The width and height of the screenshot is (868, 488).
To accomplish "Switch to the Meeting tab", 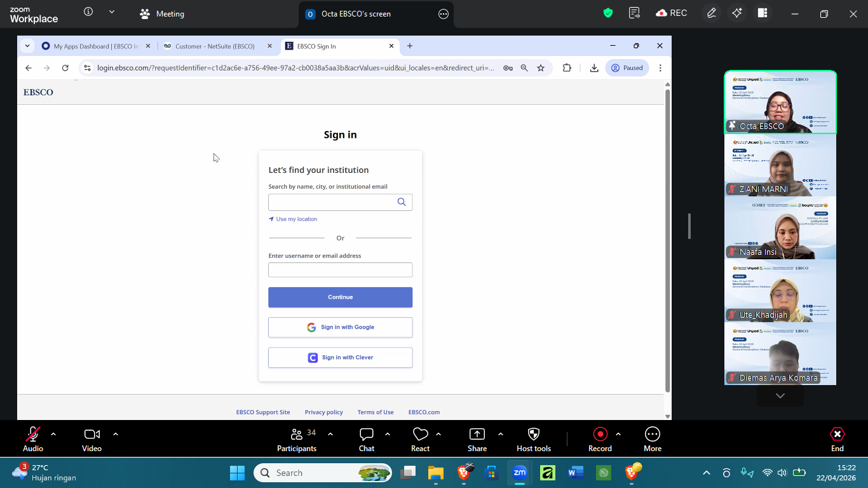I will [x=162, y=14].
